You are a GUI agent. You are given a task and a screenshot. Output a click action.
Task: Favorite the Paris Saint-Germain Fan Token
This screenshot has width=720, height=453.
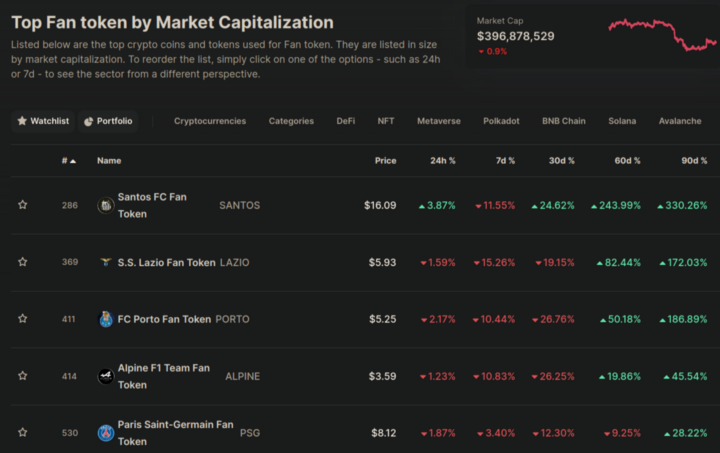tap(22, 432)
